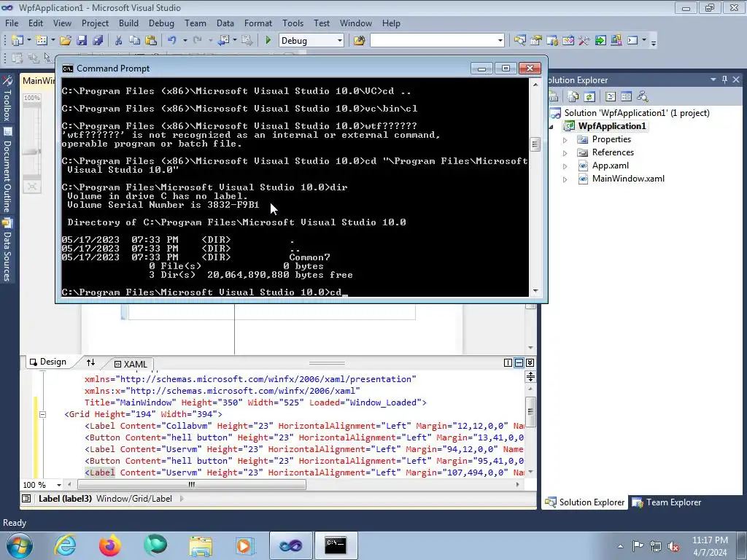The image size is (747, 560).
Task: Click the Show All Files icon in Solution Explorer
Action: tap(573, 97)
